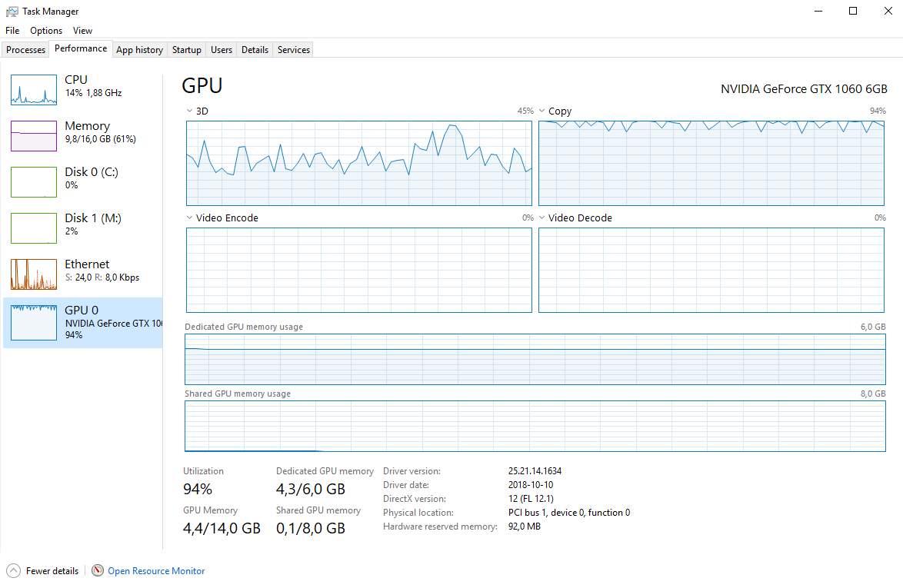Image resolution: width=903 pixels, height=588 pixels.
Task: Open Resource Monitor link
Action: click(x=156, y=571)
